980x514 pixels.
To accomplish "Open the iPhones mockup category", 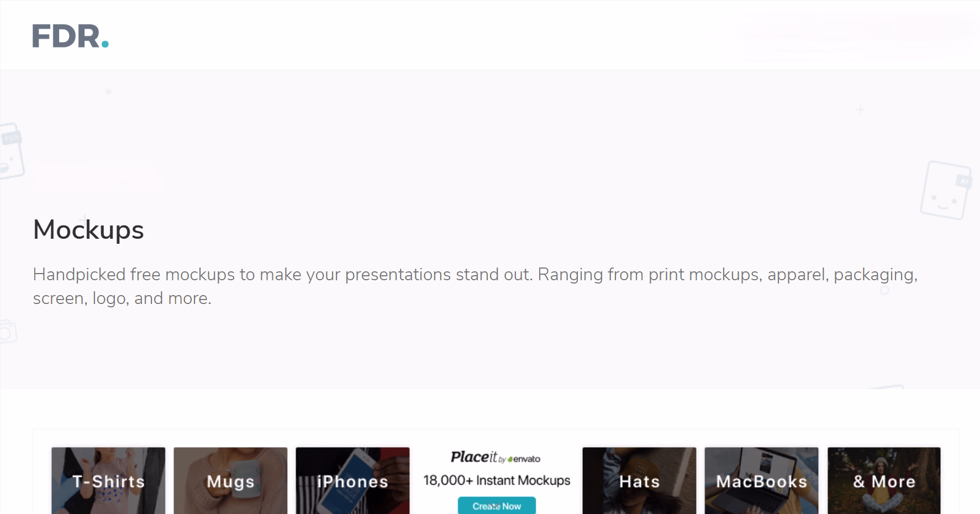I will pyautogui.click(x=352, y=481).
